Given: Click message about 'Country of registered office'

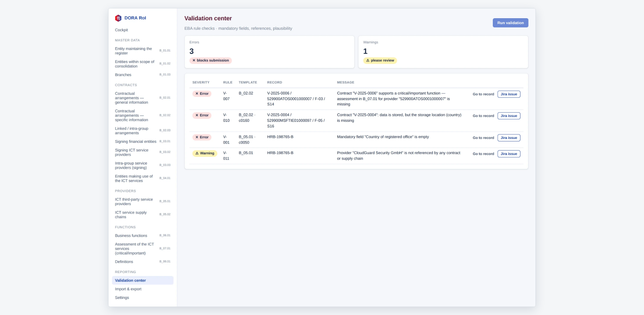Looking at the screenshot, I should (383, 137).
